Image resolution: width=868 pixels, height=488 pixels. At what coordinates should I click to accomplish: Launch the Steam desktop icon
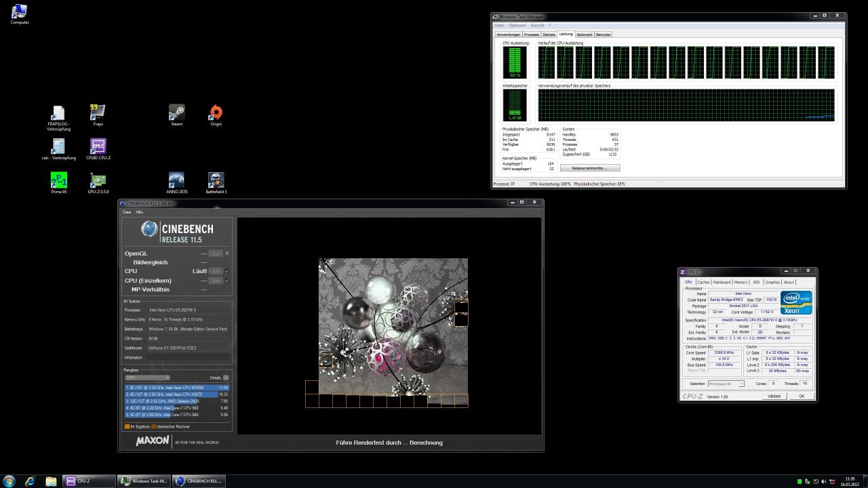click(x=177, y=115)
